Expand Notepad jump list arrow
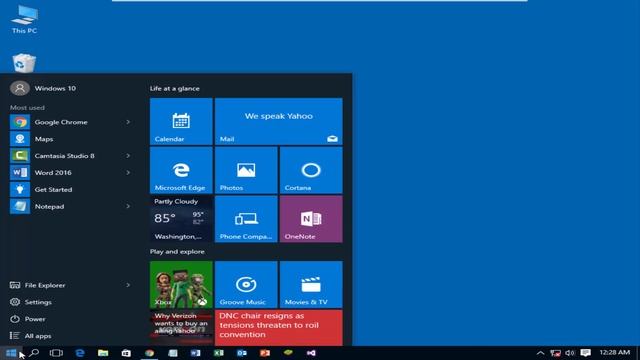 128,206
